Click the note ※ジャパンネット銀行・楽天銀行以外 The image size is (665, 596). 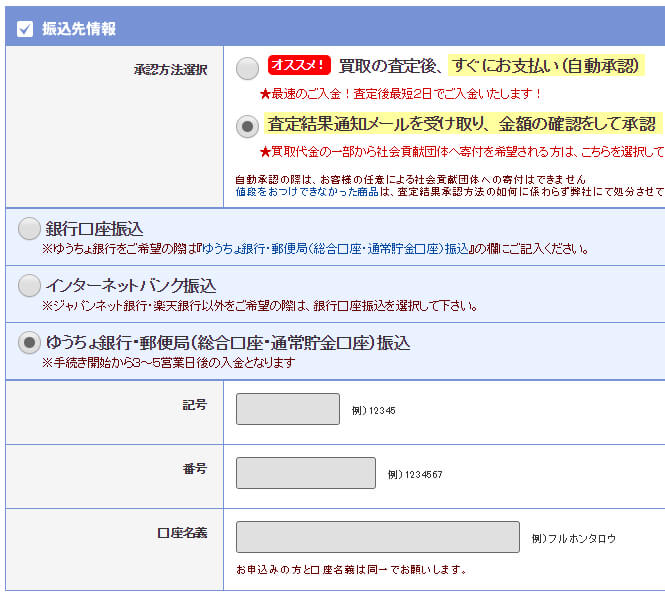click(260, 305)
